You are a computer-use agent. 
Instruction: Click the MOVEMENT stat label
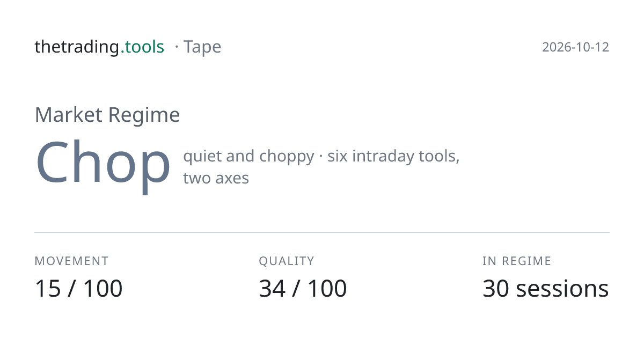(x=71, y=261)
